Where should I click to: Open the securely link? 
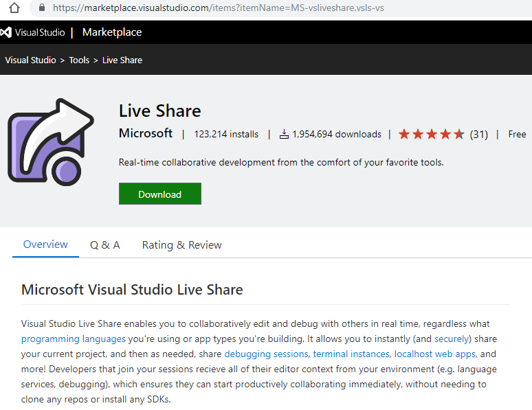(452, 339)
